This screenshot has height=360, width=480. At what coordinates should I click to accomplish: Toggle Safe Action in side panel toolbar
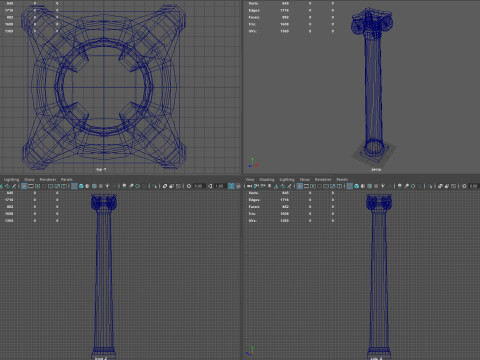[333, 186]
